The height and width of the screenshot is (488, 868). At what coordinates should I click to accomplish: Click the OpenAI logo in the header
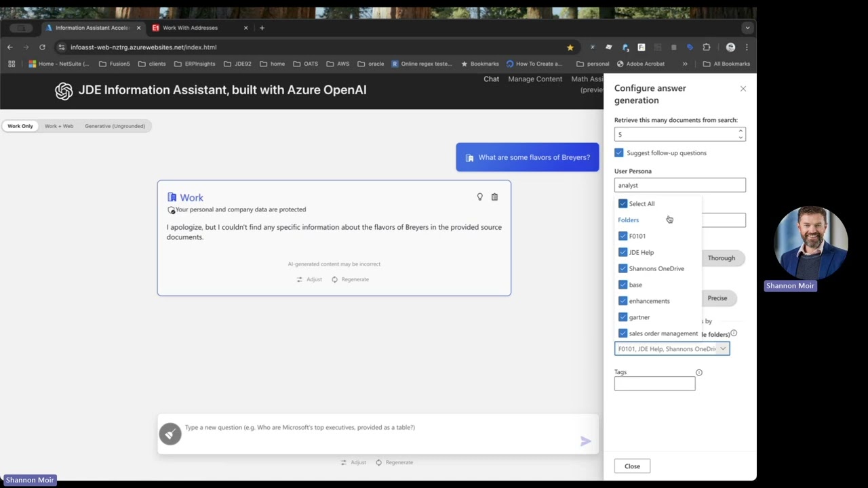[64, 91]
